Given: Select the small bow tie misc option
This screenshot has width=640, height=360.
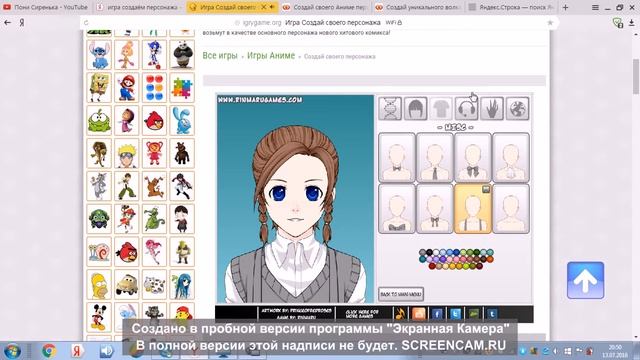Looking at the screenshot, I should 397,158.
